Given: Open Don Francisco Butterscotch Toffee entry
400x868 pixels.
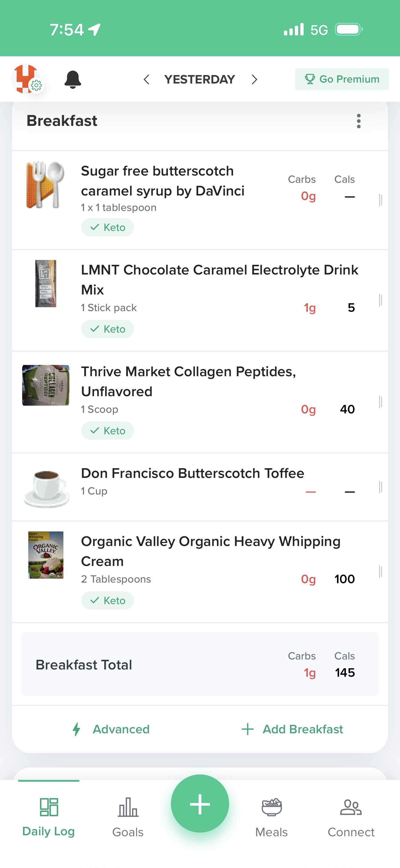Looking at the screenshot, I should click(x=192, y=473).
